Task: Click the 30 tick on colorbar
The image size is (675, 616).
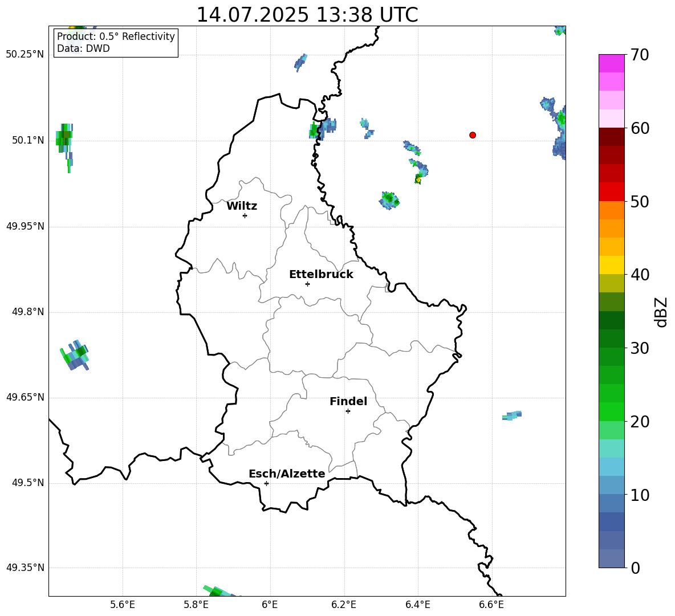Action: [639, 348]
